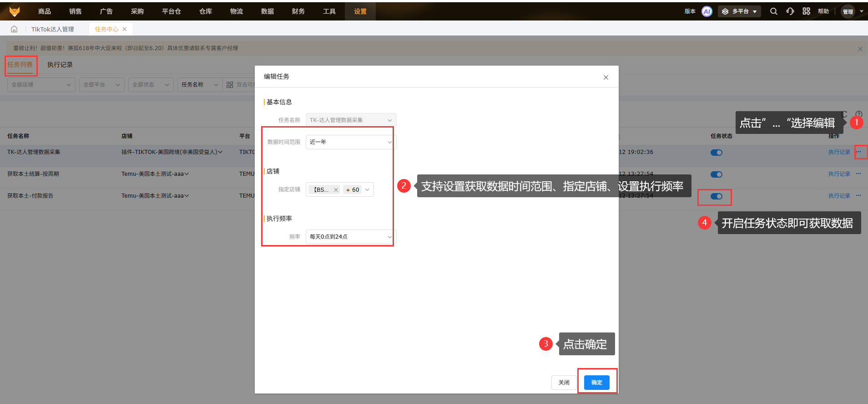868x404 pixels.
Task: Open the search magnifier icon
Action: coord(773,11)
